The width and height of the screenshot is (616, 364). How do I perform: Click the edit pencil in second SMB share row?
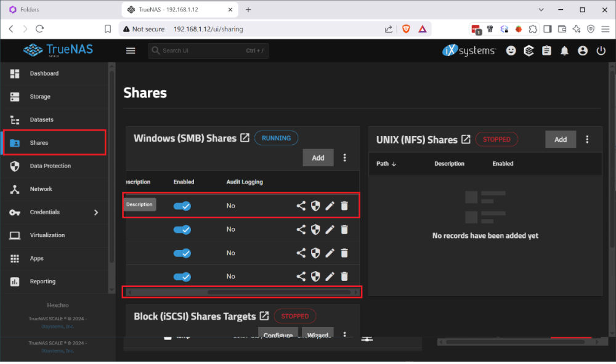(330, 229)
